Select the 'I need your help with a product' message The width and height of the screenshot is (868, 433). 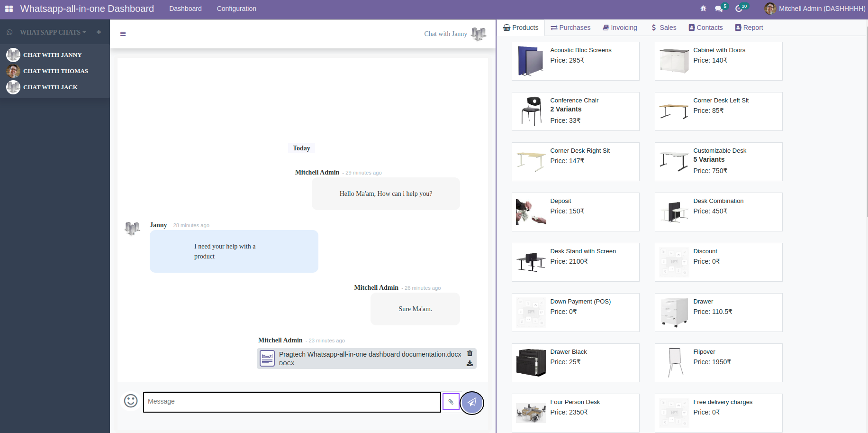(x=234, y=251)
